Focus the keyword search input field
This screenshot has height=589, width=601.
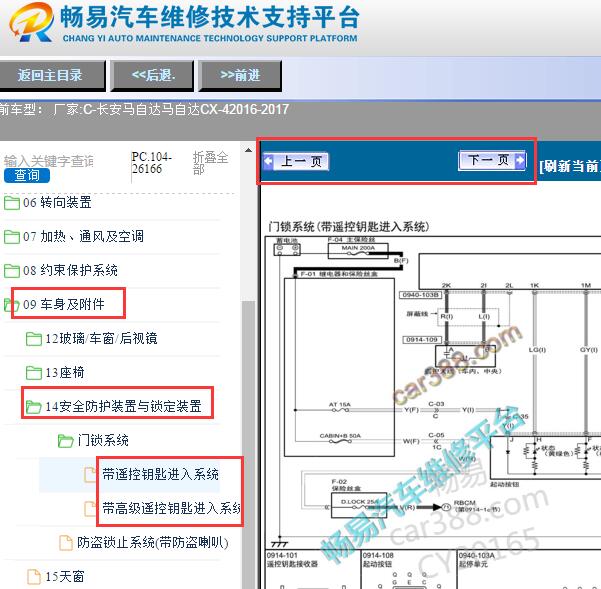click(49, 161)
